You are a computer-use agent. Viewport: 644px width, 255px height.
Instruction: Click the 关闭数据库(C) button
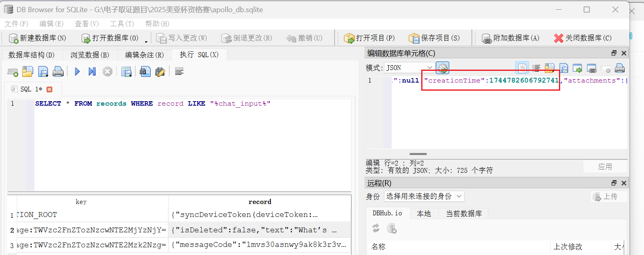(x=582, y=38)
